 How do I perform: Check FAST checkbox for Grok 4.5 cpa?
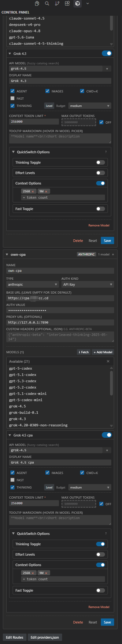[12, 480]
